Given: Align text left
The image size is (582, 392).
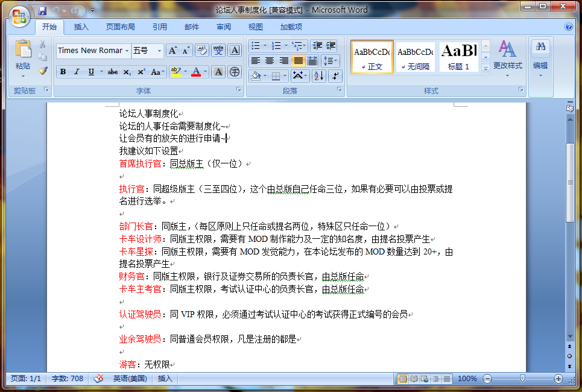Looking at the screenshot, I should (255, 60).
